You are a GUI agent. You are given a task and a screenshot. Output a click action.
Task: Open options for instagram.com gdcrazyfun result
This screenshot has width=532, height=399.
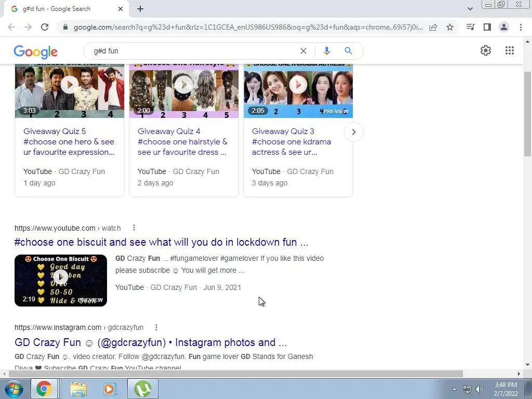pos(156,327)
